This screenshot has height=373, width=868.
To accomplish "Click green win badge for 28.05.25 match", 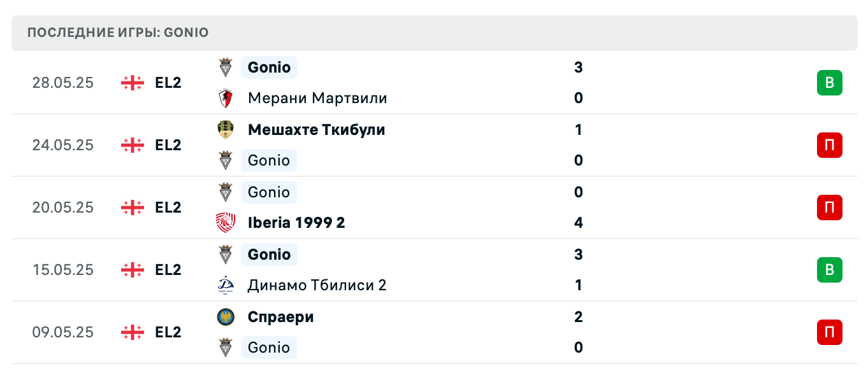I will 829,83.
